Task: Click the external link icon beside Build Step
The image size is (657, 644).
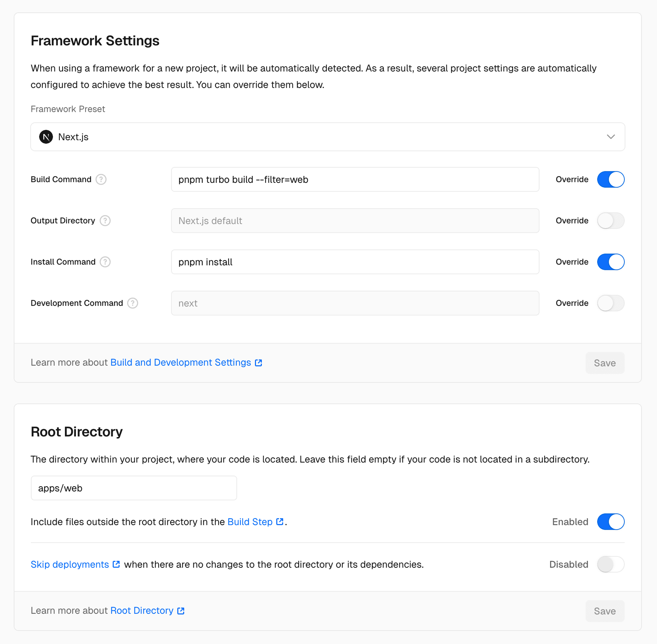Action: 280,521
